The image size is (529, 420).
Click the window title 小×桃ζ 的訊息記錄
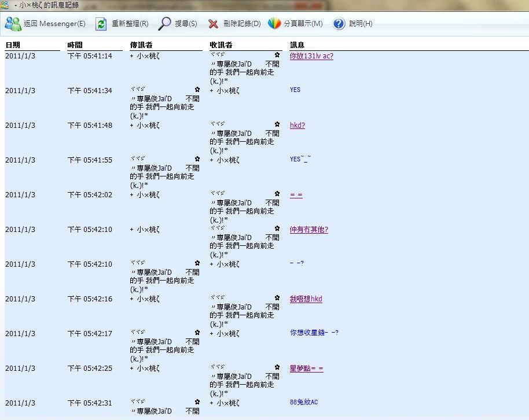[49, 5]
